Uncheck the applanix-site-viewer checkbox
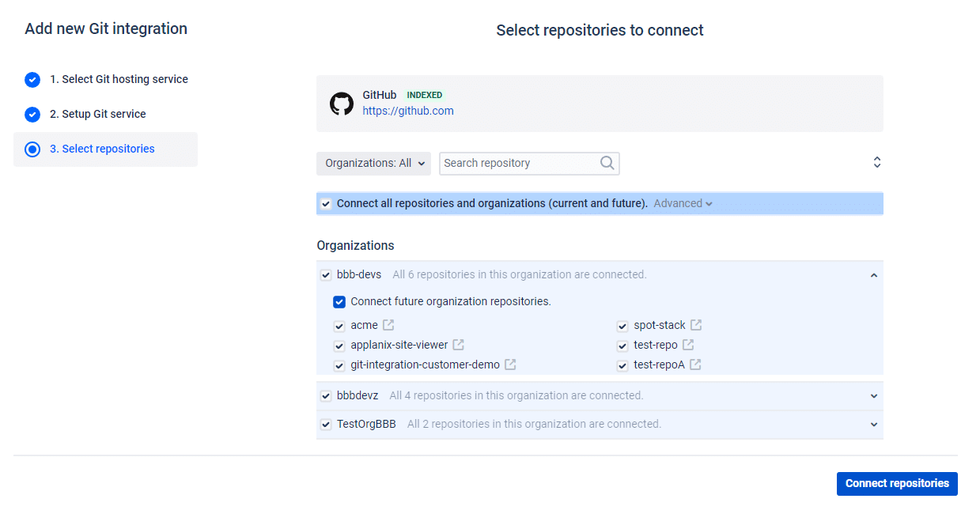The image size is (980, 510). [x=339, y=346]
